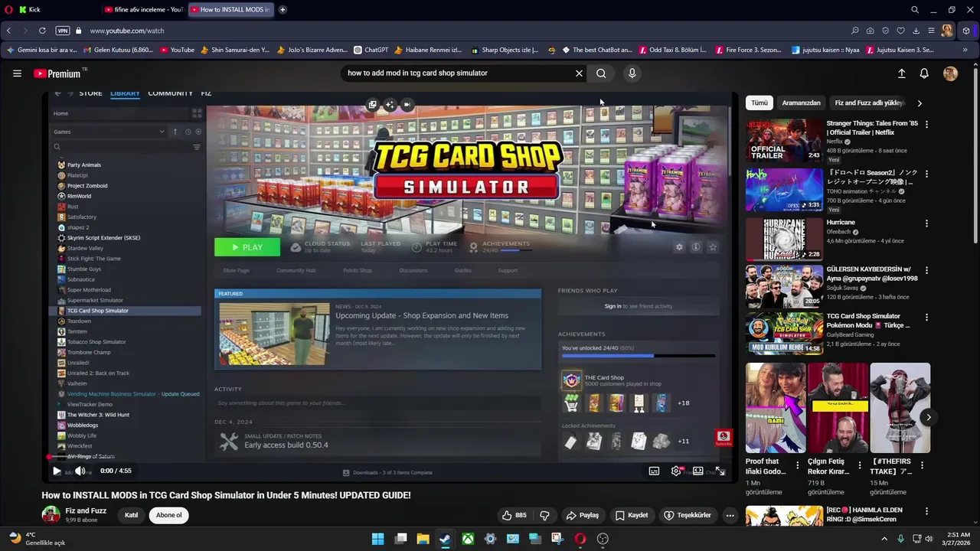Open the weather widget on taskbar
Viewport: 980px width, 551px height.
tap(37, 539)
